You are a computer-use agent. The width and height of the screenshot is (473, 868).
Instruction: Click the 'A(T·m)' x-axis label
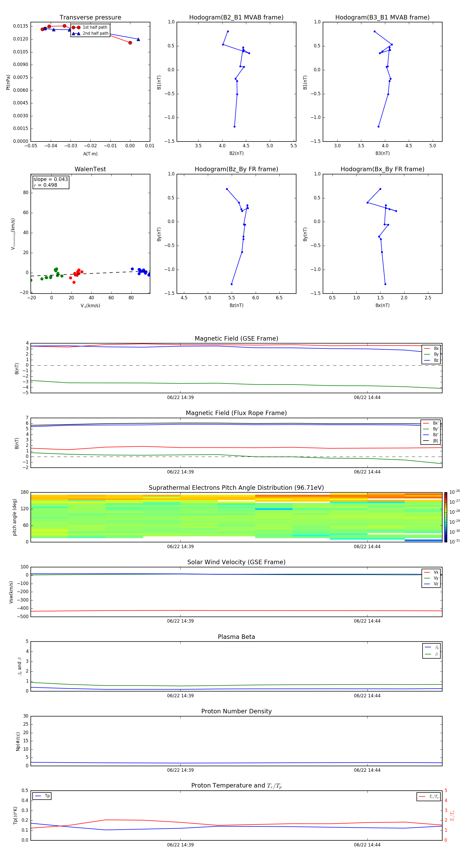point(90,154)
